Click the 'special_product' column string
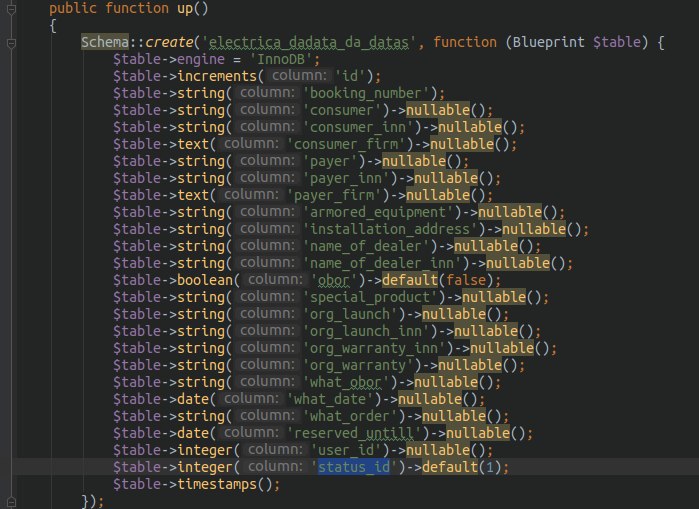Image resolution: width=699 pixels, height=509 pixels. (x=370, y=297)
